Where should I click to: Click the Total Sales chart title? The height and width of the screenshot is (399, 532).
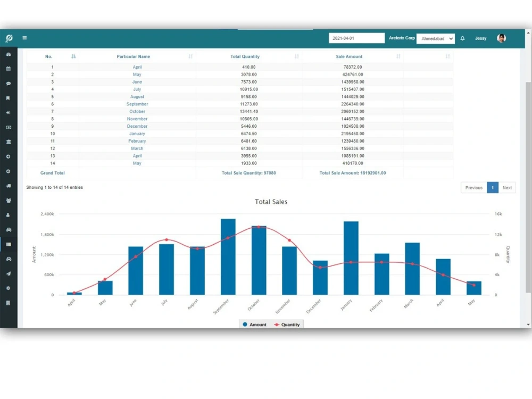(271, 202)
